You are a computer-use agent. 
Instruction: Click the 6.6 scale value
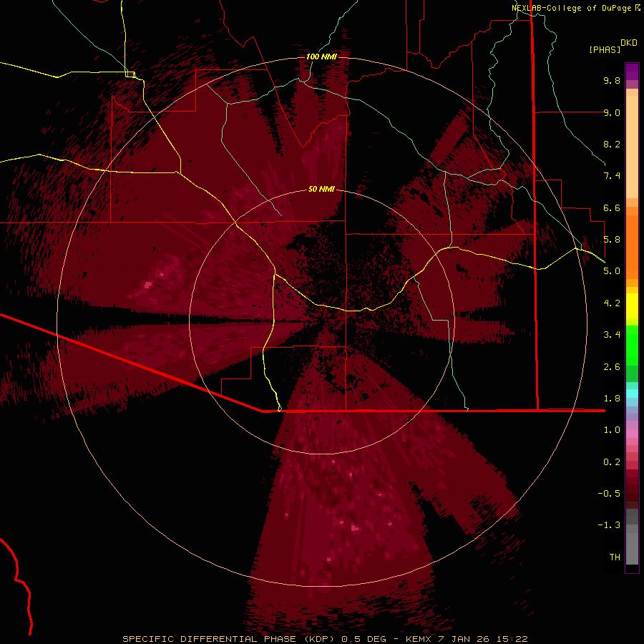coord(612,208)
